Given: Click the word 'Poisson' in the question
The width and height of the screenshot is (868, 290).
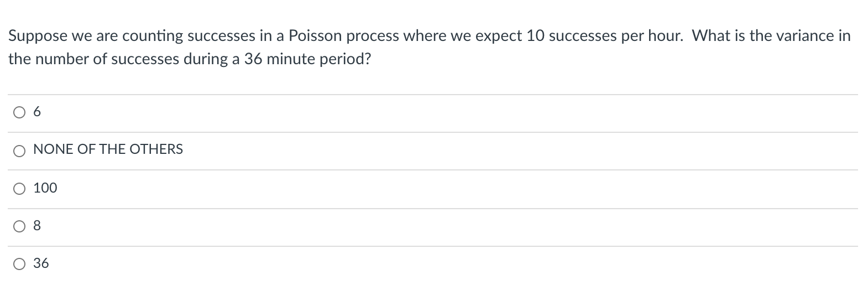Looking at the screenshot, I should (x=316, y=36).
